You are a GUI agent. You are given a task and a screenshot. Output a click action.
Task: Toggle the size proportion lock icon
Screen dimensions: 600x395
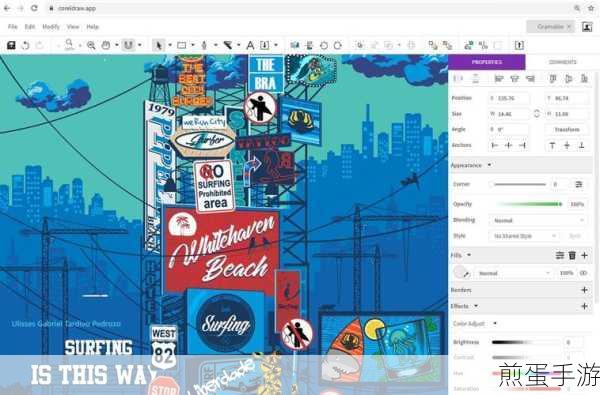point(536,114)
